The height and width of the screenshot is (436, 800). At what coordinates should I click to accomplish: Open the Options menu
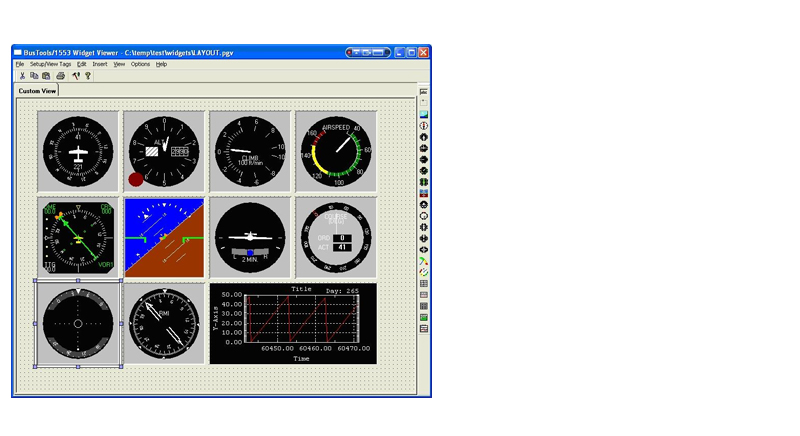pos(140,64)
